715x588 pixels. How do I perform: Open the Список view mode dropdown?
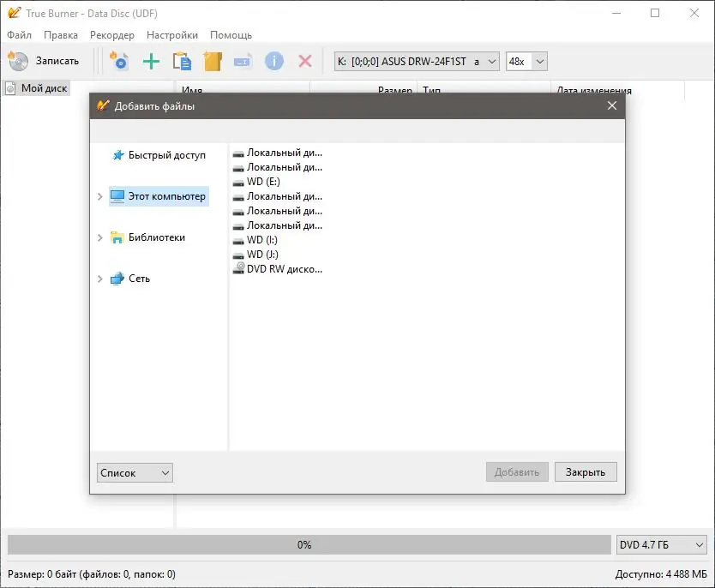click(134, 472)
